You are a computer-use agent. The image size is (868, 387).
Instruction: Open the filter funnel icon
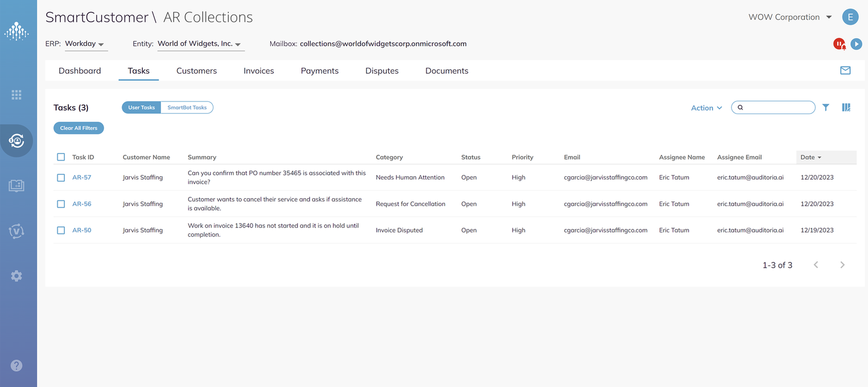click(826, 107)
